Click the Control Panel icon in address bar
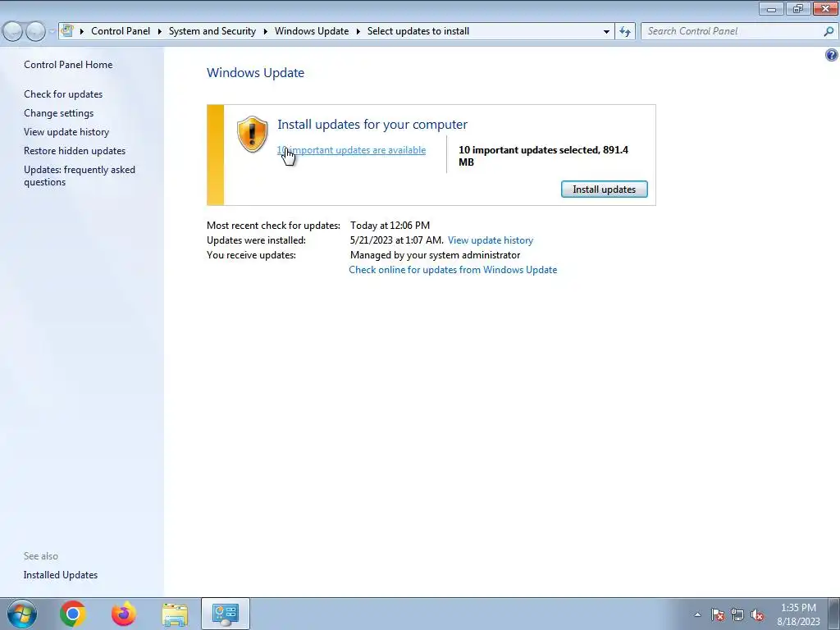Image resolution: width=840 pixels, height=630 pixels. click(67, 31)
